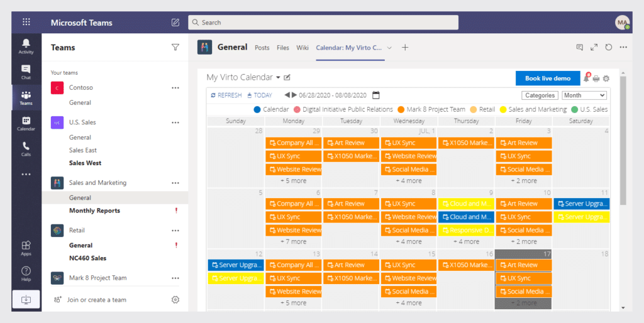Edit the My Virto Calendar name
Image resolution: width=644 pixels, height=323 pixels.
287,77
